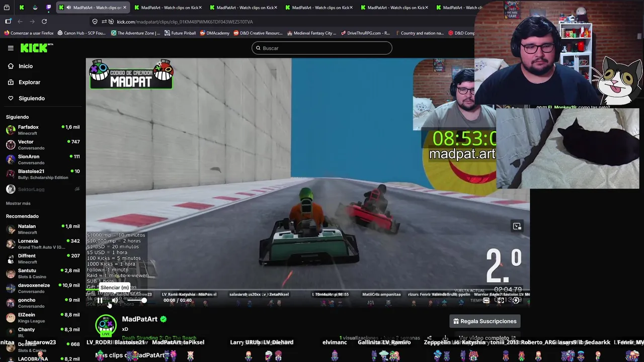Open Diffrent recommended channel
The width and height of the screenshot is (644, 362).
[x=43, y=258]
